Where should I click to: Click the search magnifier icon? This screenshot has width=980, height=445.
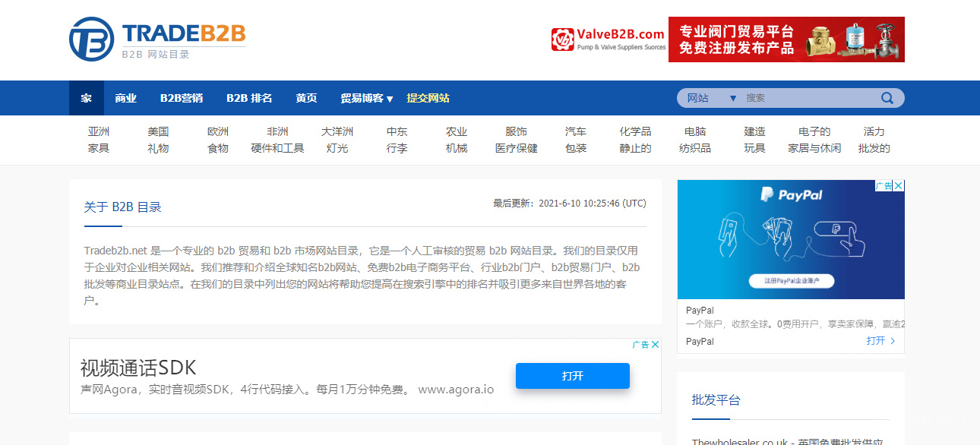coord(887,98)
